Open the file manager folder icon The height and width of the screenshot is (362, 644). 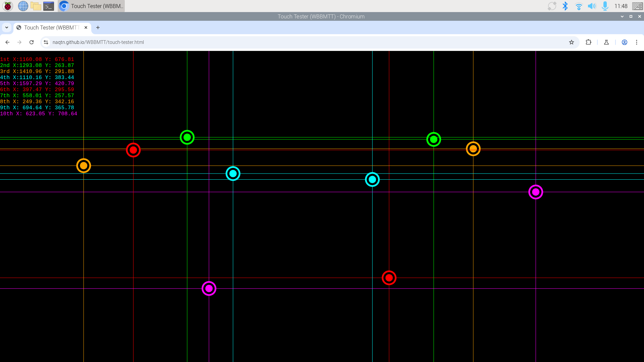[x=36, y=6]
